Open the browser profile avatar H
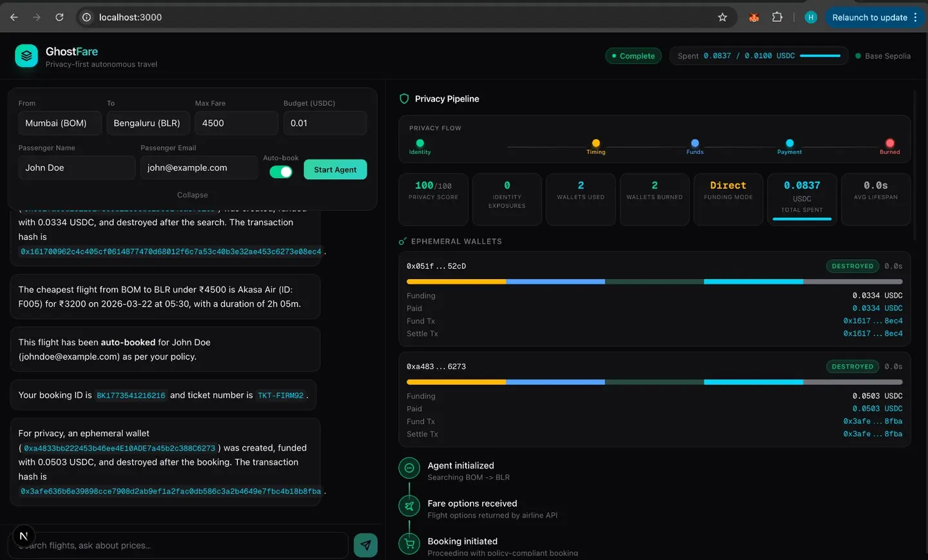928x560 pixels. pos(811,17)
